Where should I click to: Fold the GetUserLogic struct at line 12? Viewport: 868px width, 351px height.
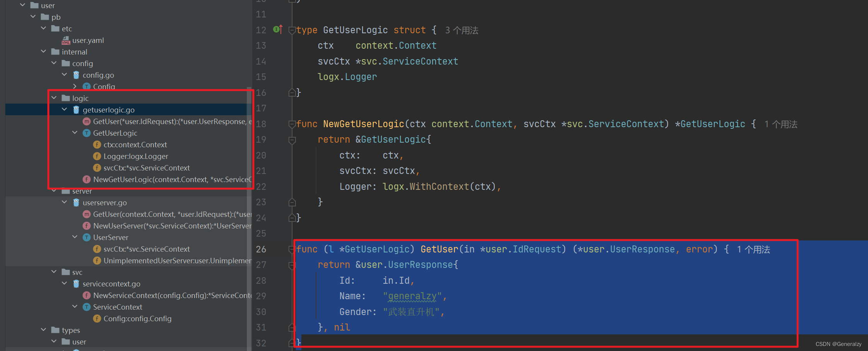292,30
